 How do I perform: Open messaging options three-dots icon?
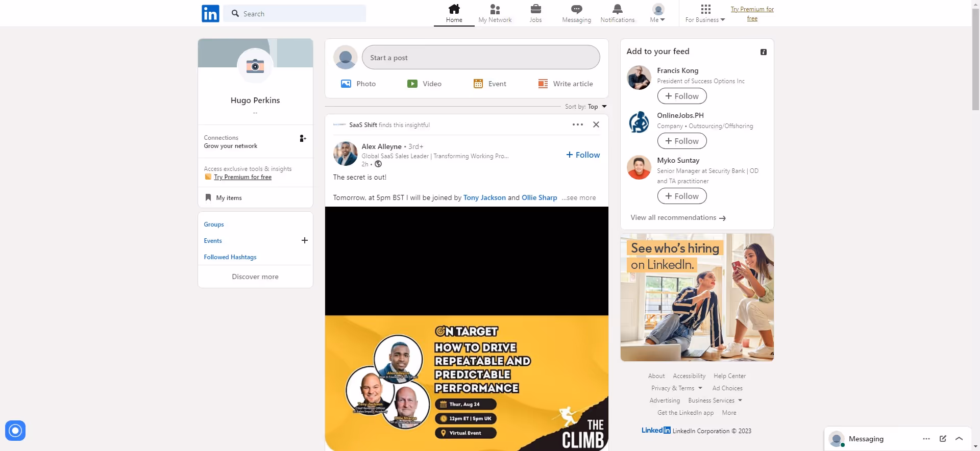pos(926,439)
